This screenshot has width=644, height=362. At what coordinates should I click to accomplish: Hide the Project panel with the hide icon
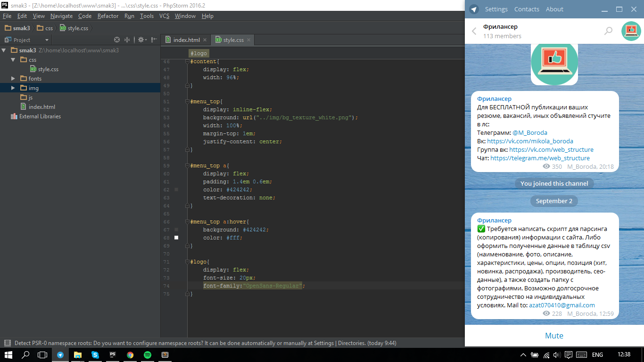154,40
